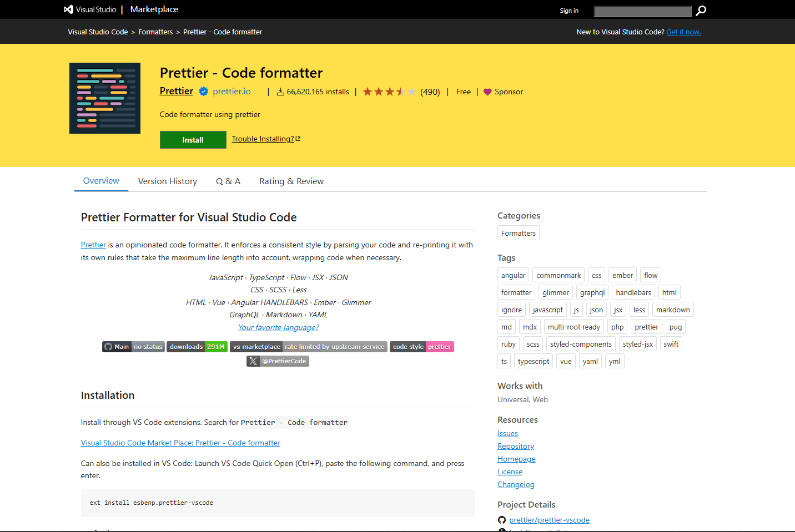Screen dimensions: 795x532
Task: Click the pink Sponsor heart icon
Action: (487, 92)
